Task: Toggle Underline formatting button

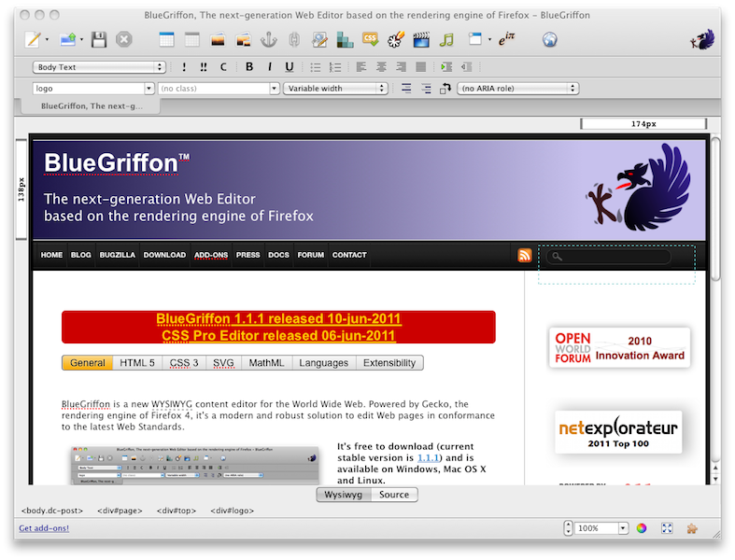Action: click(290, 67)
